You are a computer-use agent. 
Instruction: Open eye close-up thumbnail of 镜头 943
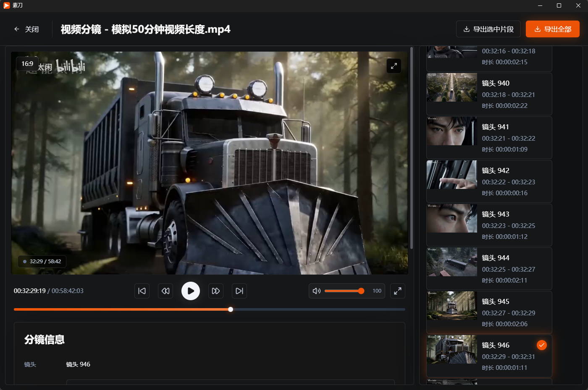click(x=452, y=218)
